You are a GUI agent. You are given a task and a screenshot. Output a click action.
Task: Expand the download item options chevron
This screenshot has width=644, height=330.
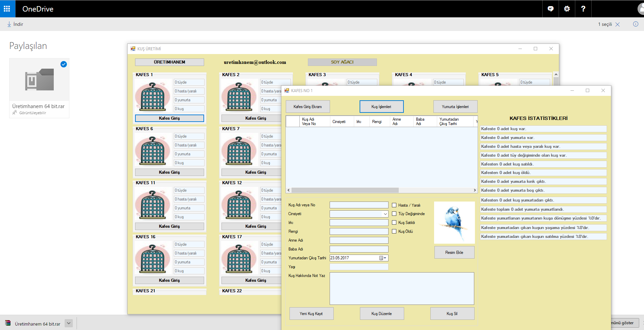69,323
